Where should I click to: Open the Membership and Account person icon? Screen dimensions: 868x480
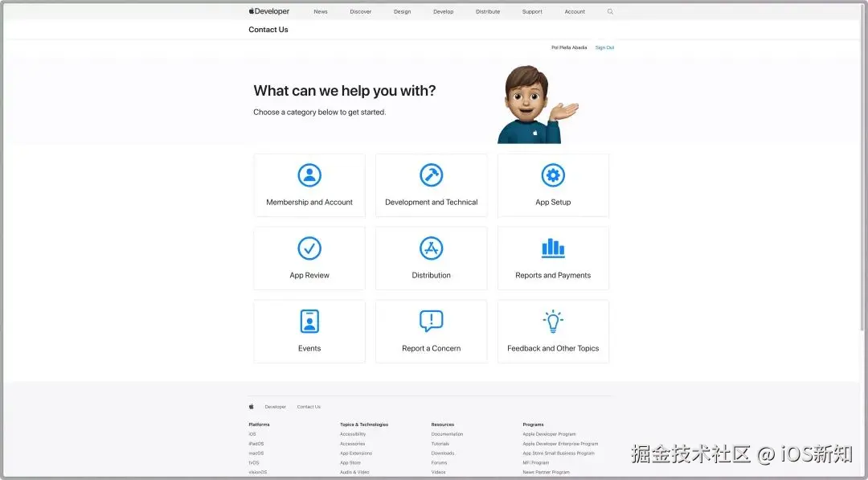tap(309, 175)
